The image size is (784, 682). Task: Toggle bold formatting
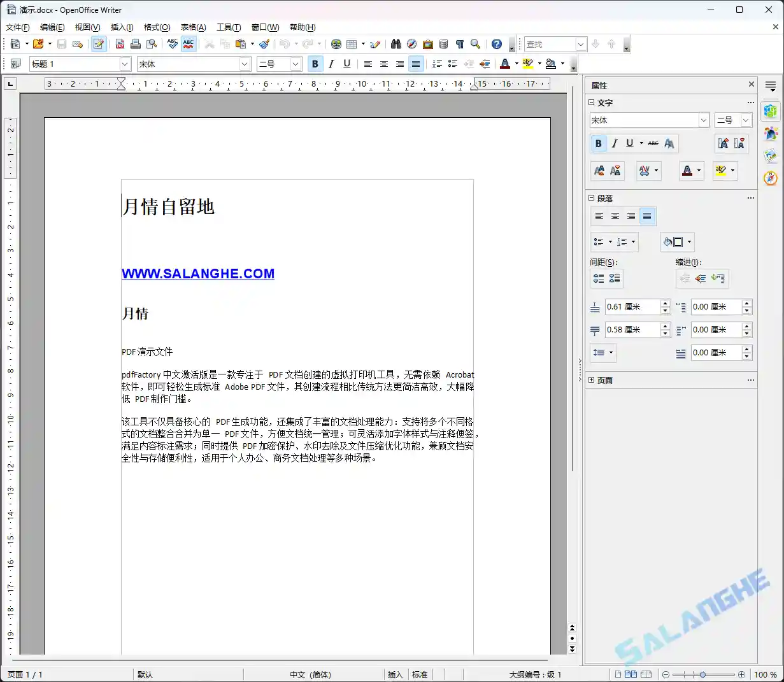315,64
